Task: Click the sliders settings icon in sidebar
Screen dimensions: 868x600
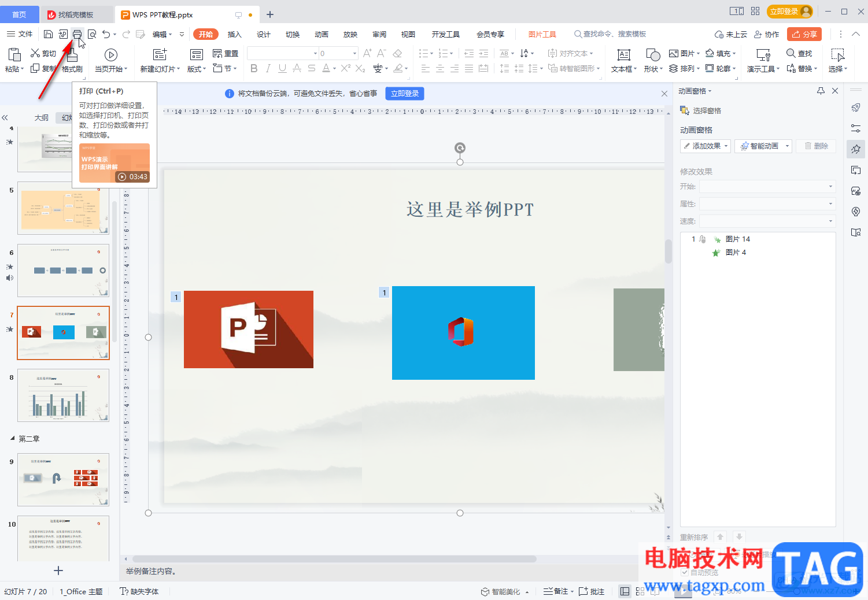Action: point(856,128)
